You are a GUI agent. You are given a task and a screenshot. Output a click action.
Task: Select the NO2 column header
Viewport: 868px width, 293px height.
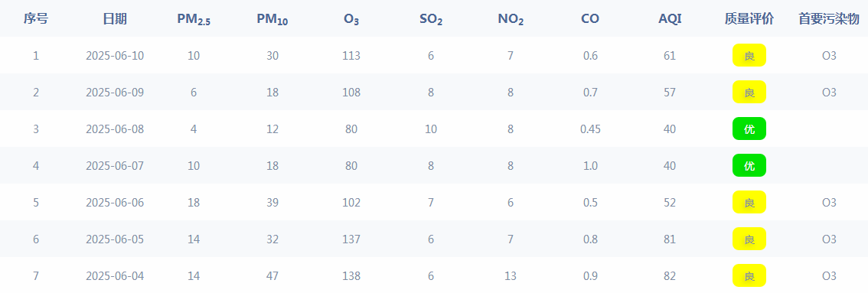pos(511,19)
